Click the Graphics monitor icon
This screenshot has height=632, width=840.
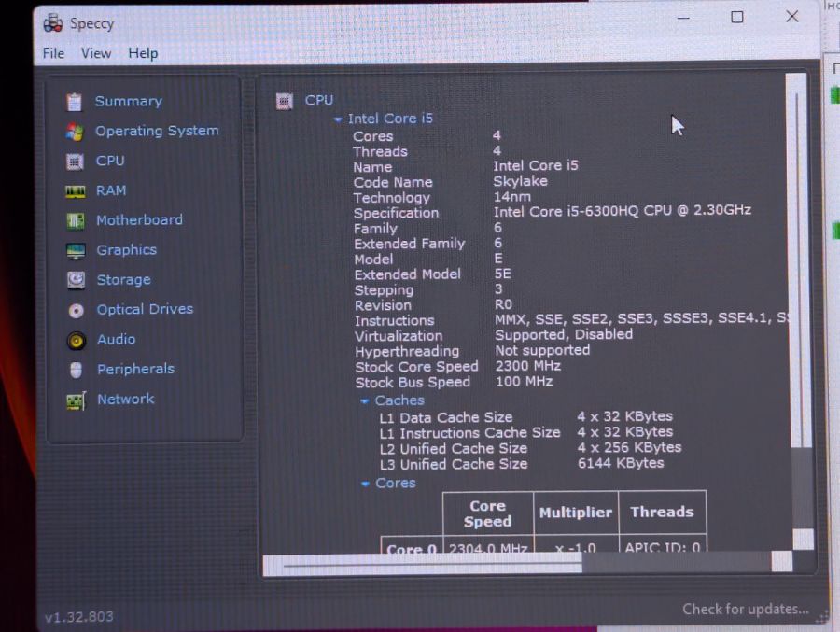(76, 250)
